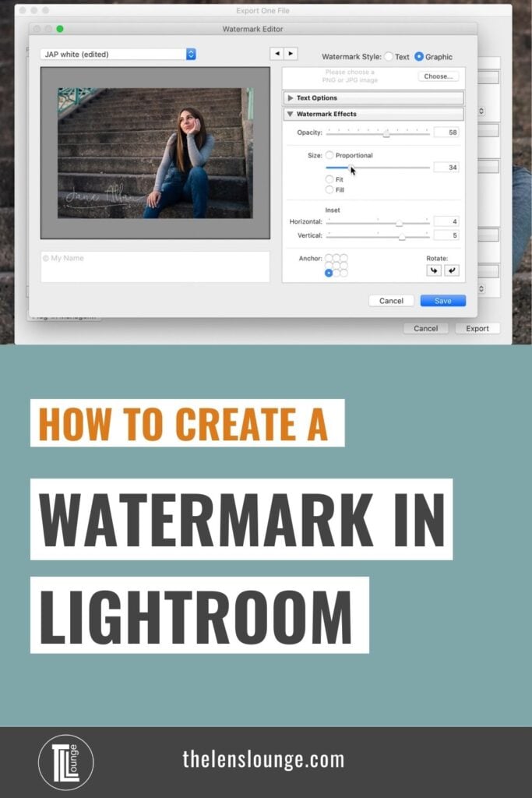Collapse the Watermark Effects section
The image size is (532, 798).
pyautogui.click(x=373, y=114)
